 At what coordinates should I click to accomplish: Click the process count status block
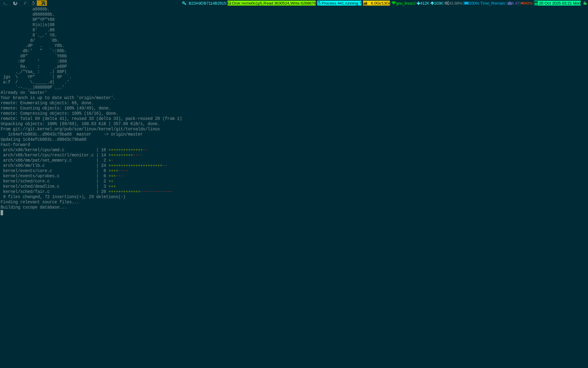point(339,3)
